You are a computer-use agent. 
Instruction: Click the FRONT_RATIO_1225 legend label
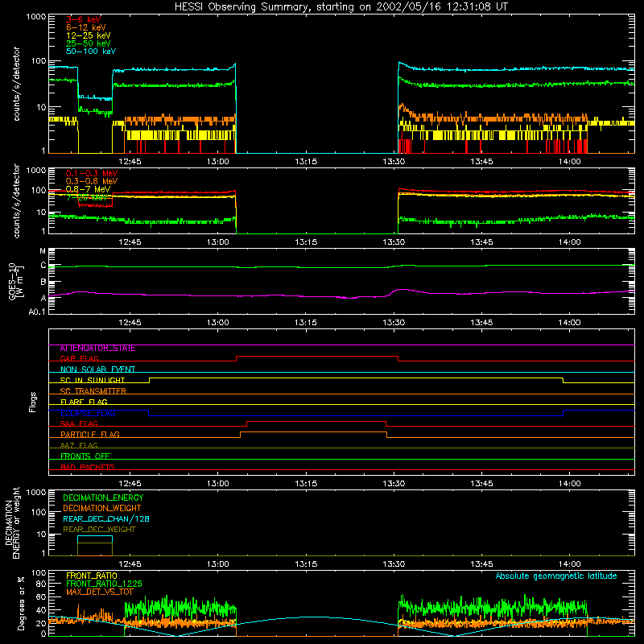[x=104, y=584]
